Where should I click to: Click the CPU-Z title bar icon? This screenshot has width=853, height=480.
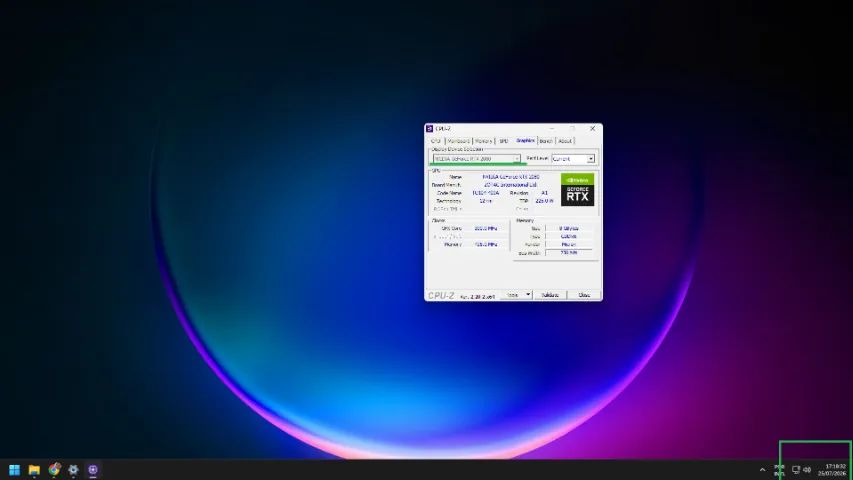pos(429,129)
